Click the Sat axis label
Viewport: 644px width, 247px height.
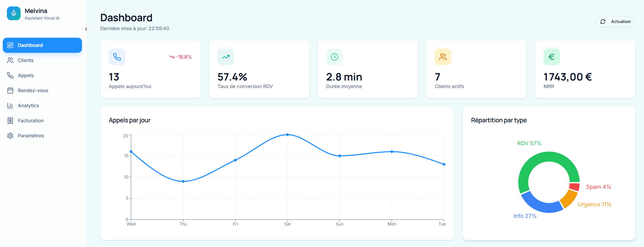(x=288, y=224)
